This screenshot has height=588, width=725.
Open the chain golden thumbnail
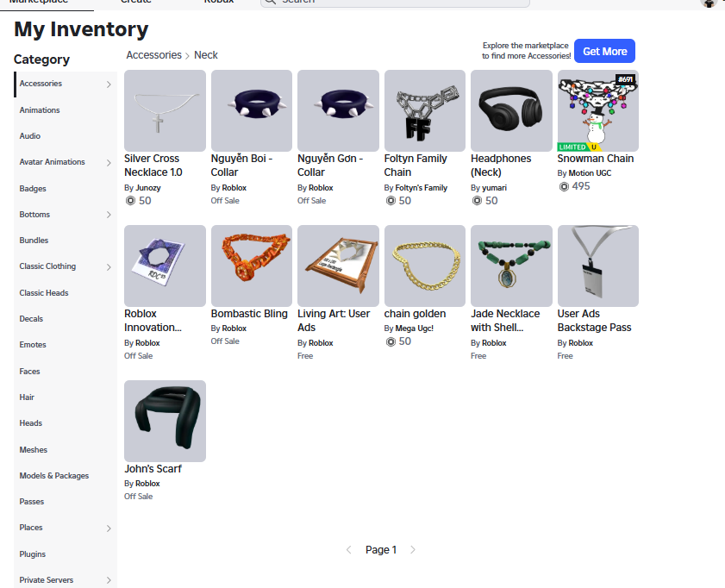click(425, 266)
